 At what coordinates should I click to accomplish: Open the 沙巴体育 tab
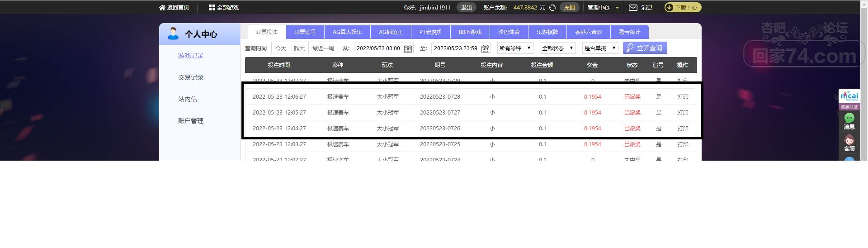point(509,32)
